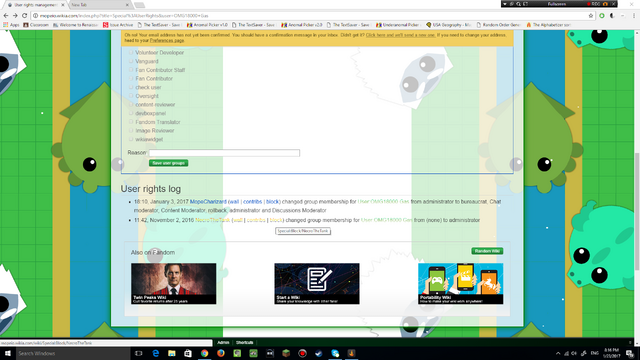Reload the page with the refresh icon
The width and height of the screenshot is (640, 360).
[24, 16]
